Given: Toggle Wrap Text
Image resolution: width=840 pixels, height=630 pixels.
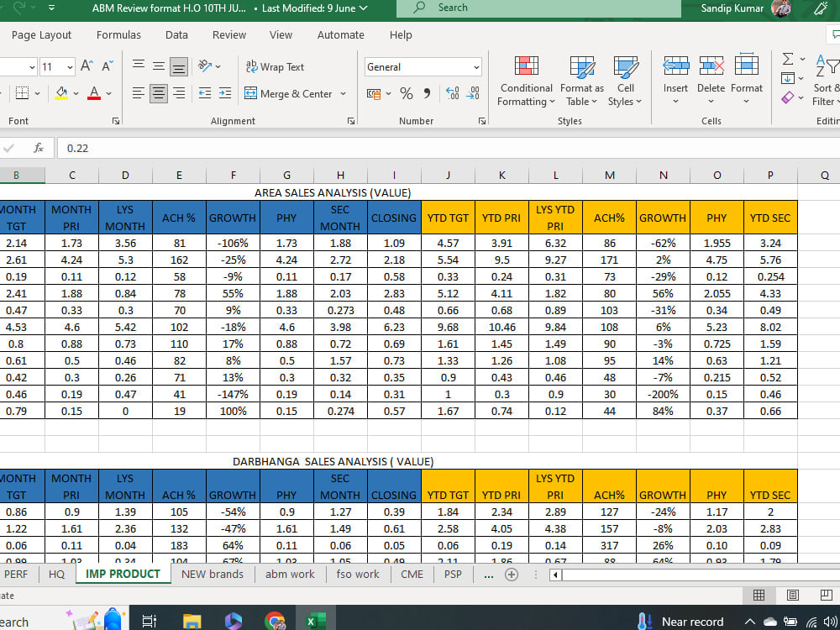Looking at the screenshot, I should pos(275,67).
